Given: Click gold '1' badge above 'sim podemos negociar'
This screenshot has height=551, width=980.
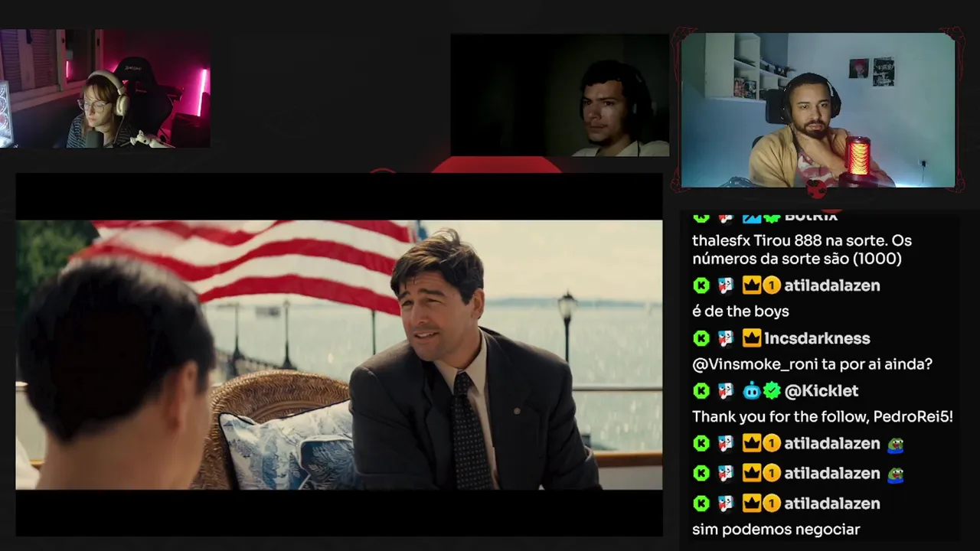Looking at the screenshot, I should (772, 503).
